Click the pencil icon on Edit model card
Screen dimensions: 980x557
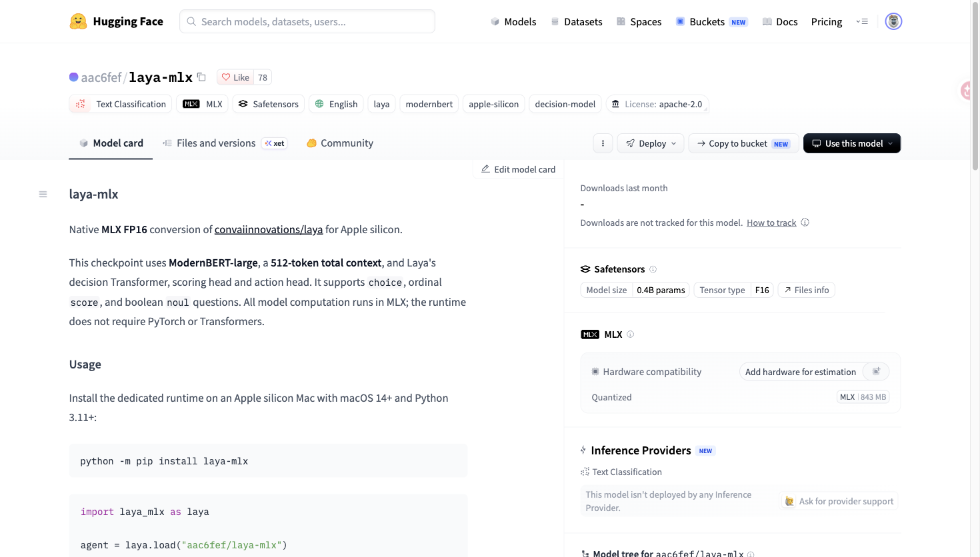(x=485, y=169)
